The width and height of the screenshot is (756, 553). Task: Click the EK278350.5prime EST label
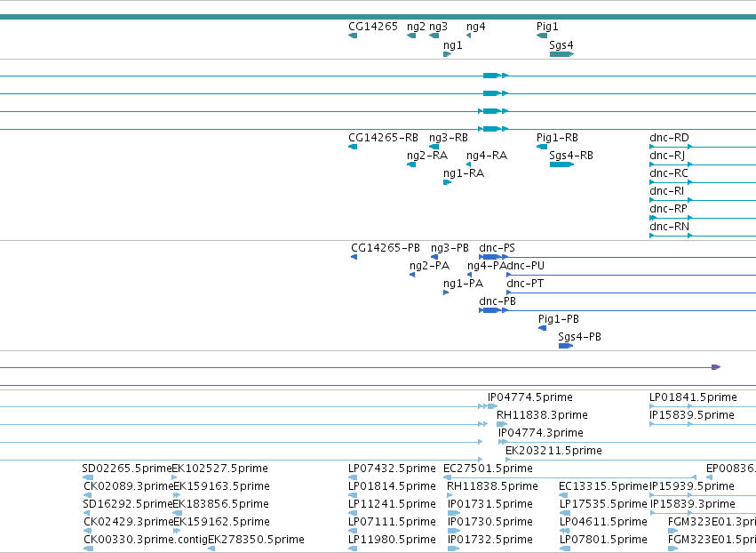click(256, 540)
